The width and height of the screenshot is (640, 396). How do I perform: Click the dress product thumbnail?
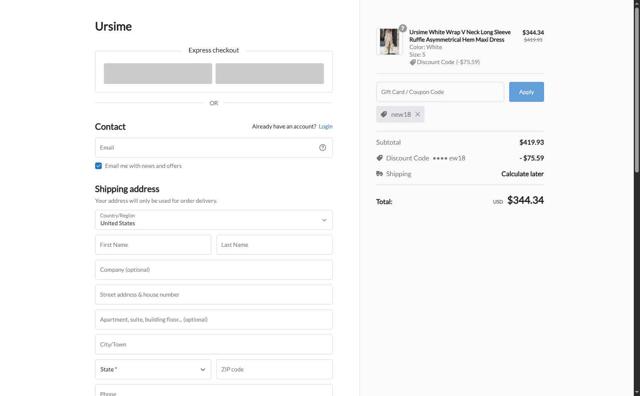pos(389,41)
